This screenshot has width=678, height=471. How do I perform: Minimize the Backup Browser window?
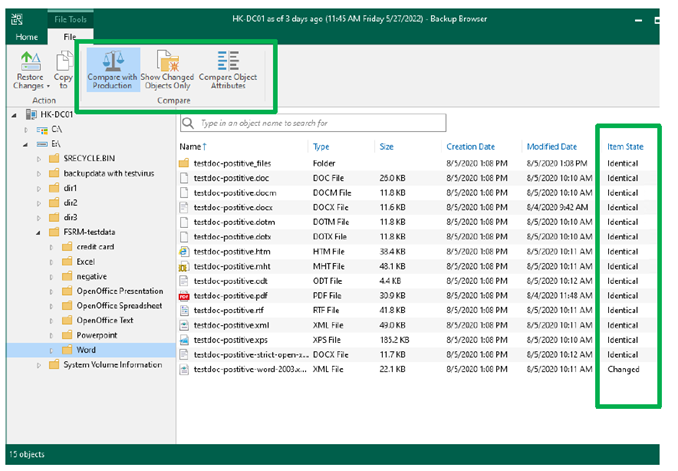coord(639,20)
